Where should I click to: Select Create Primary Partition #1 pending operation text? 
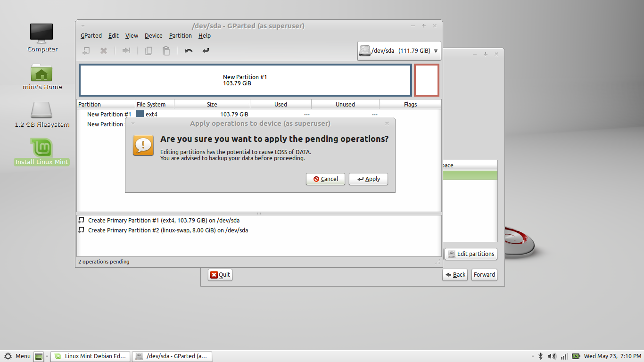[x=164, y=220]
